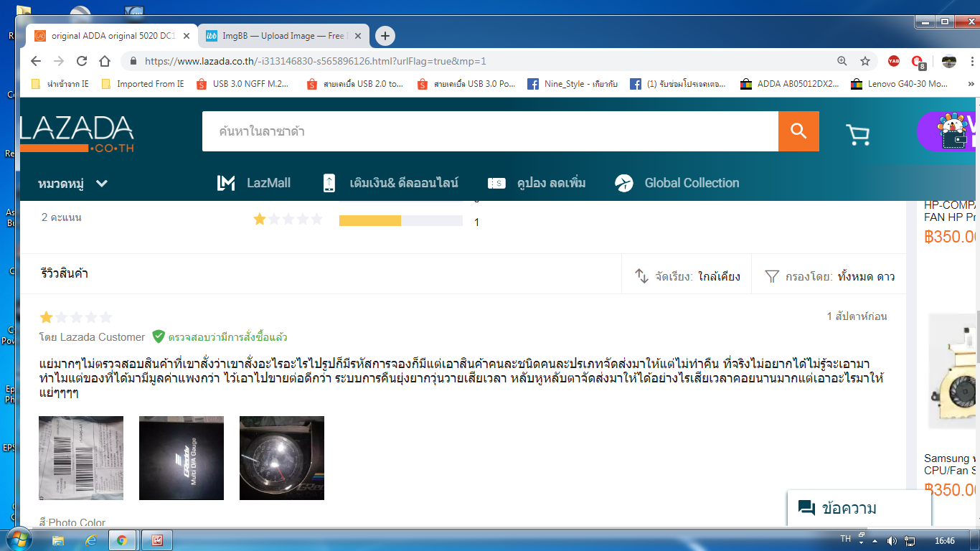Viewport: 980px width, 551px height.
Task: Open the network tray icon
Action: tap(910, 540)
